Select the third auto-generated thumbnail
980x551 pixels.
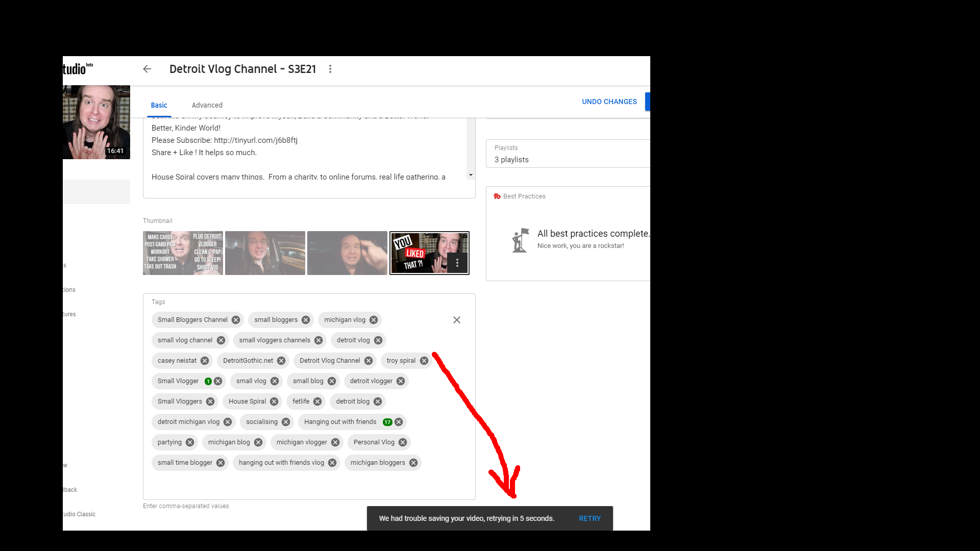coord(347,253)
